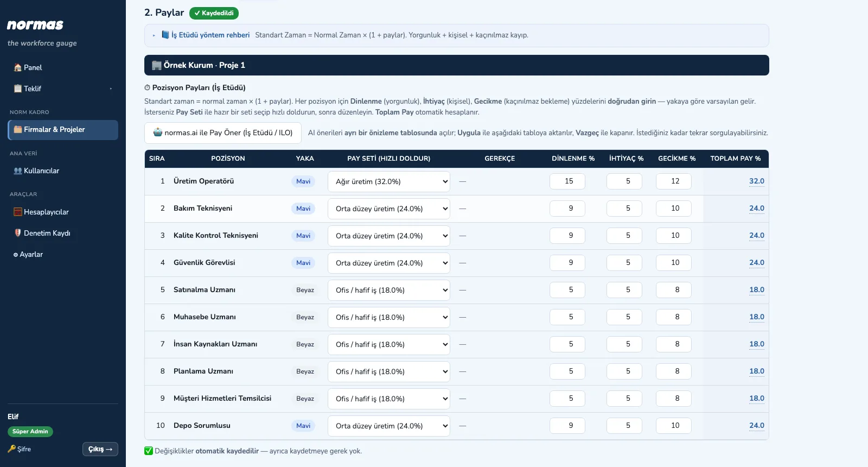Click the Teklif clipboard icon
The image size is (868, 467).
(x=18, y=89)
